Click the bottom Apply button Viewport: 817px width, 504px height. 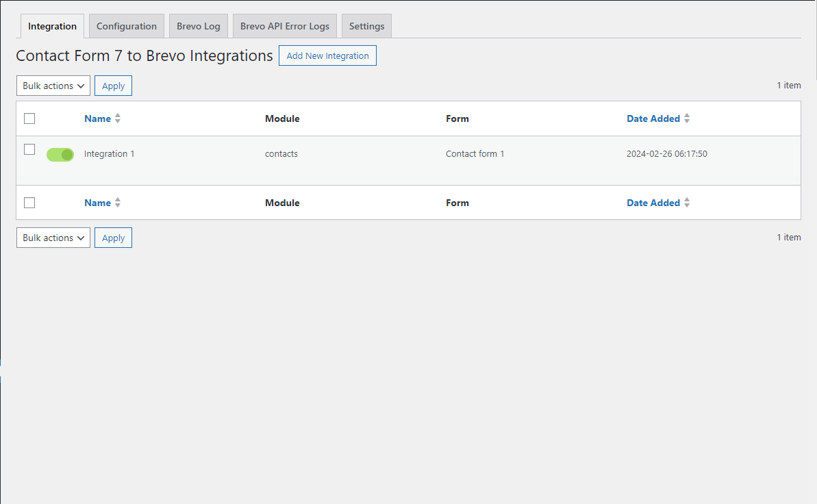113,238
